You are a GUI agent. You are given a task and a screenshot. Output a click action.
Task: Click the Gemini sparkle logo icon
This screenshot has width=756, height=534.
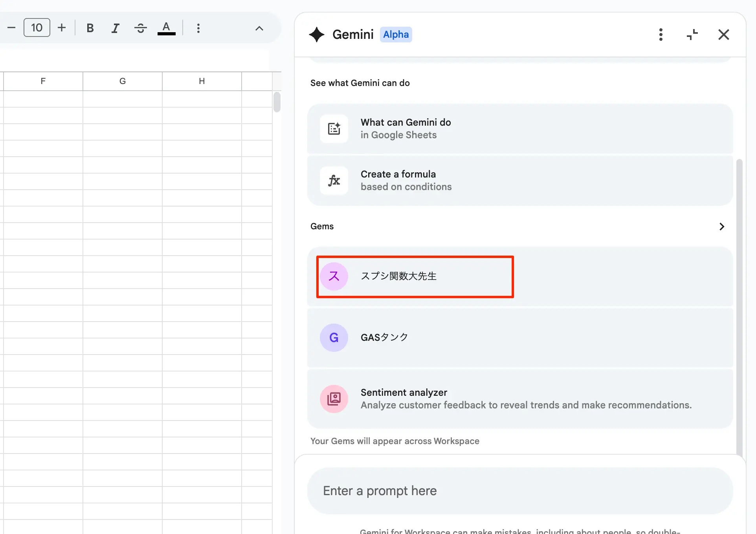pyautogui.click(x=317, y=35)
